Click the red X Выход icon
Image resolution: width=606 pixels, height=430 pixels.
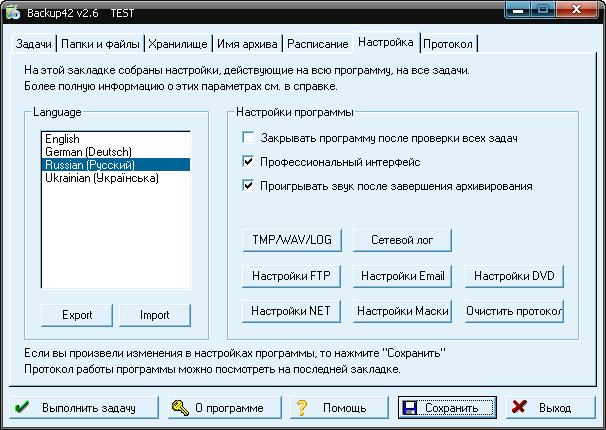(518, 408)
